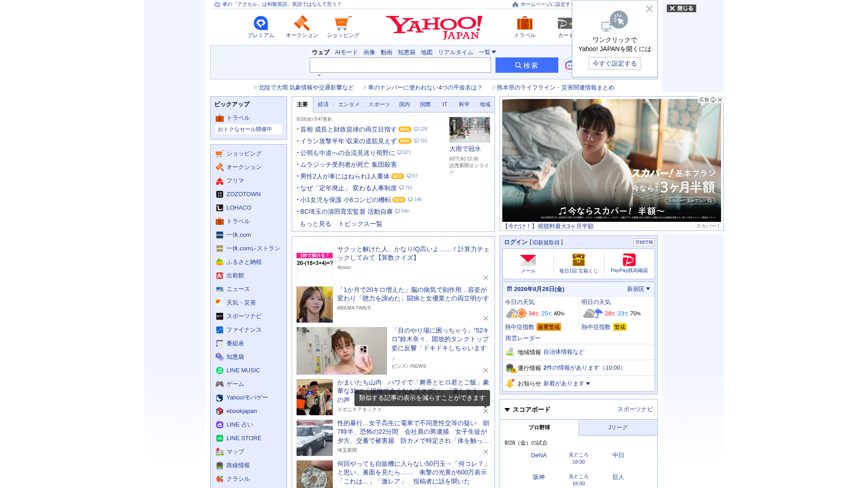
Task: Close the one-click homepage setup popup
Action: point(649,9)
